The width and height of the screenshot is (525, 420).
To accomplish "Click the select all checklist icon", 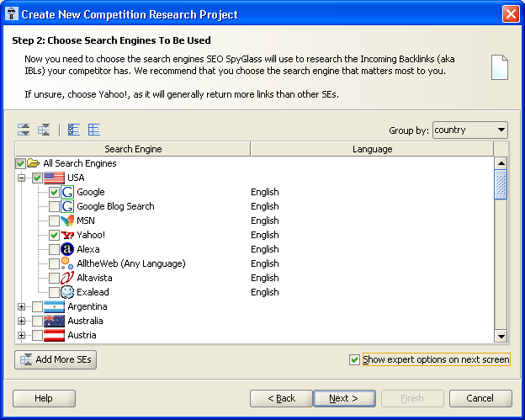I will [74, 130].
